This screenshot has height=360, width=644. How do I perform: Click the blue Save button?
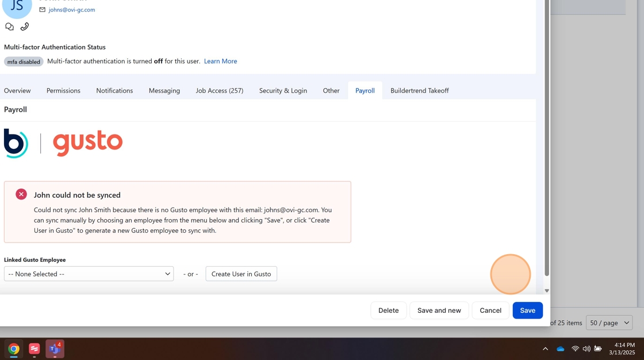[527, 311]
